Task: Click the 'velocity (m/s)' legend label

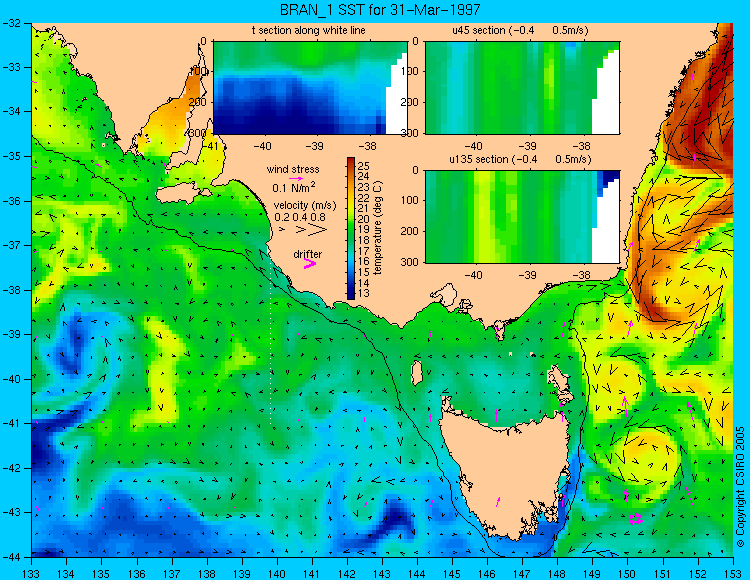Action: coord(305,206)
